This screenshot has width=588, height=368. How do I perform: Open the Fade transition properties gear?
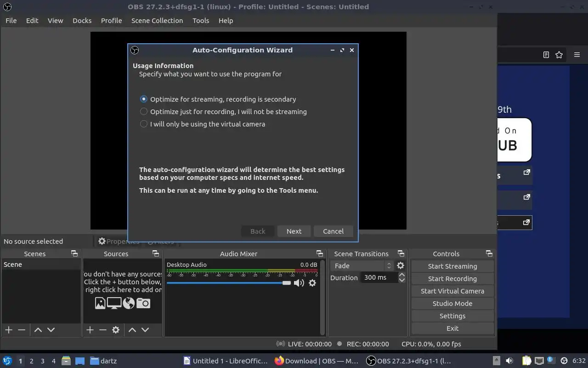[401, 265]
